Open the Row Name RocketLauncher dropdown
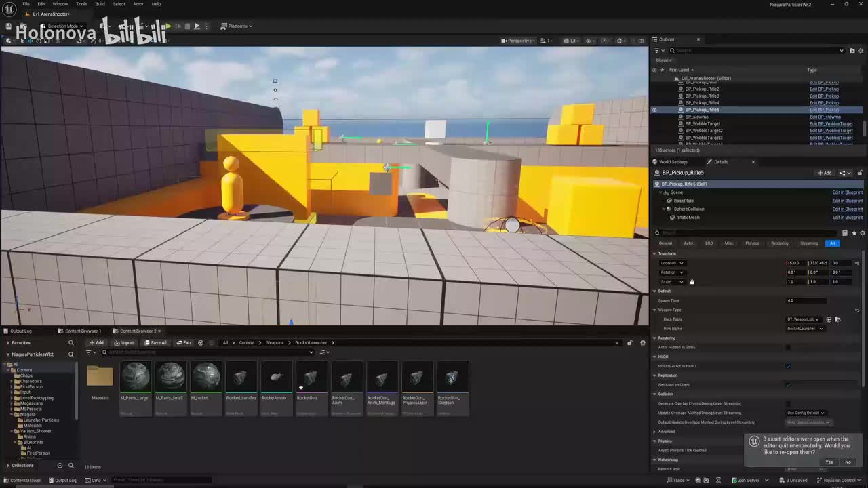868x488 pixels. coord(805,329)
